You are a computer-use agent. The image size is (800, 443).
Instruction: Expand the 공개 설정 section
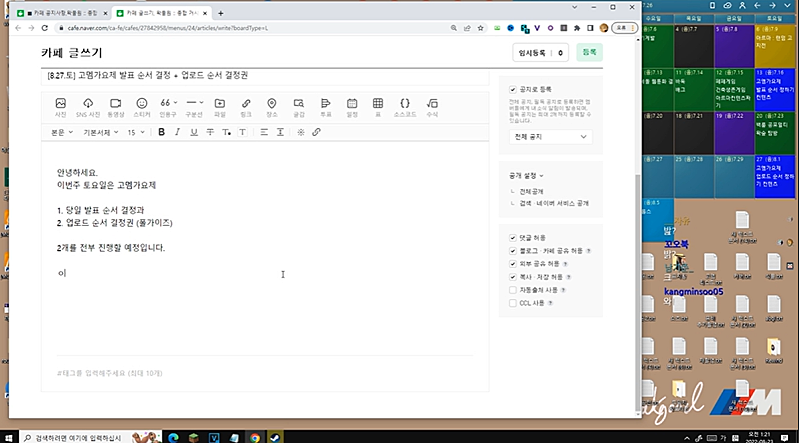point(526,176)
